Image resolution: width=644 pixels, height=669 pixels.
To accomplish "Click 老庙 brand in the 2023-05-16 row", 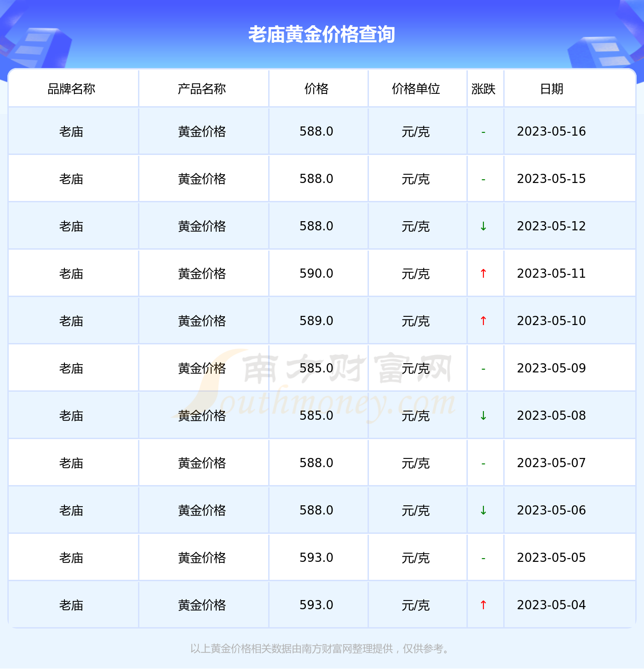I will coord(71,132).
